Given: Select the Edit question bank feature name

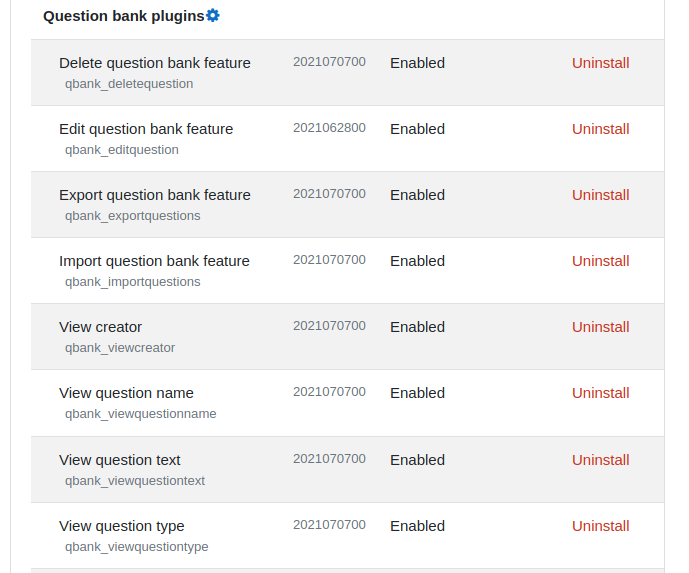Looking at the screenshot, I should (x=146, y=129).
